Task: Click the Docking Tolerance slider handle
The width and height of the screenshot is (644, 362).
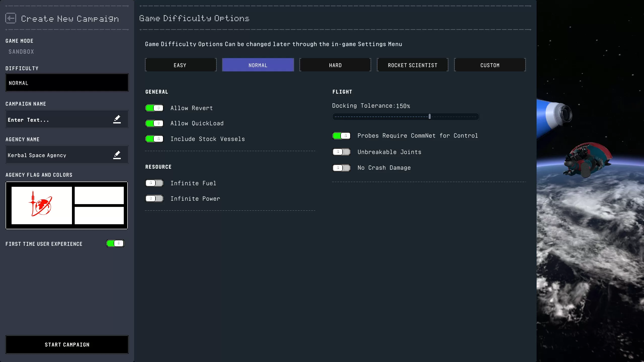Action: pos(430,116)
